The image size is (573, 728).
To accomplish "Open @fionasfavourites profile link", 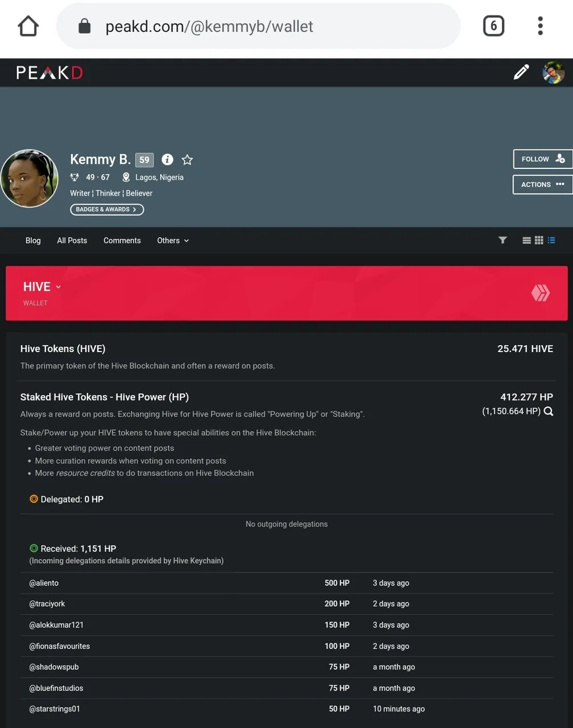I will (x=60, y=646).
